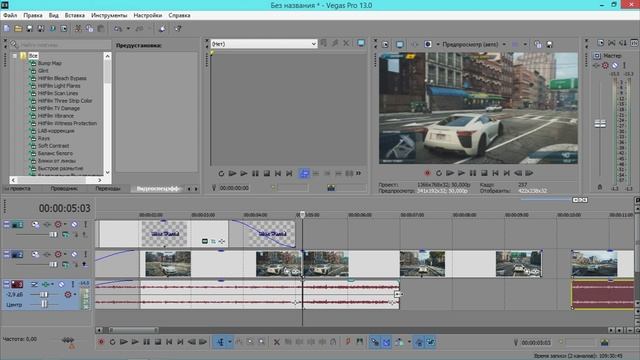Click the Master volume fader
640x360 pixels.
[600, 124]
